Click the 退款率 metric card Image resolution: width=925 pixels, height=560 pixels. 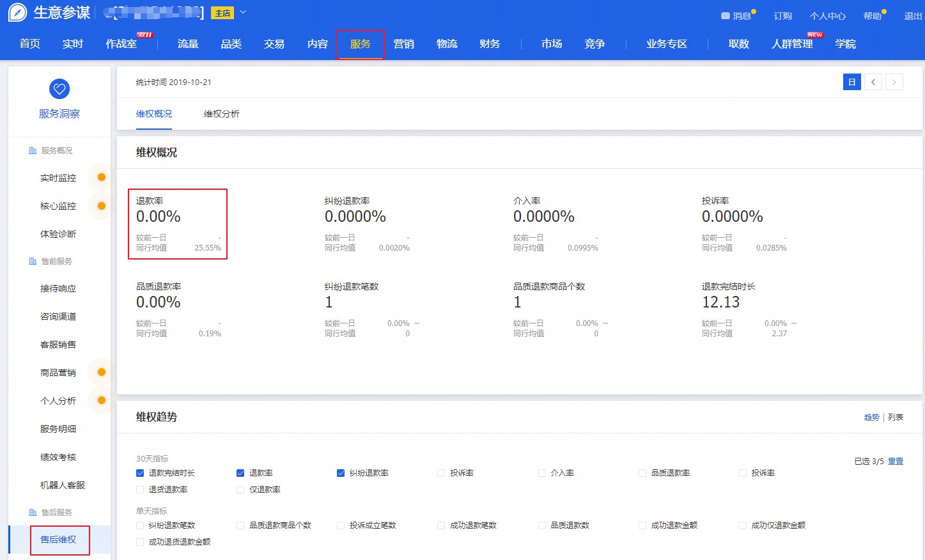pyautogui.click(x=178, y=224)
